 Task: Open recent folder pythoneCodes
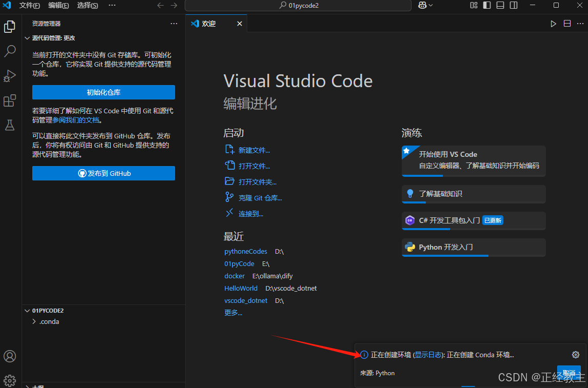(x=246, y=252)
